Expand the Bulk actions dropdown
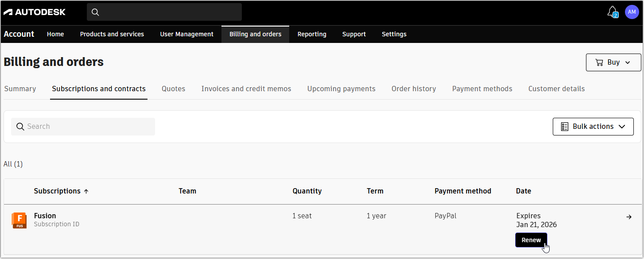Screen dimensions: 644x259 point(622,127)
